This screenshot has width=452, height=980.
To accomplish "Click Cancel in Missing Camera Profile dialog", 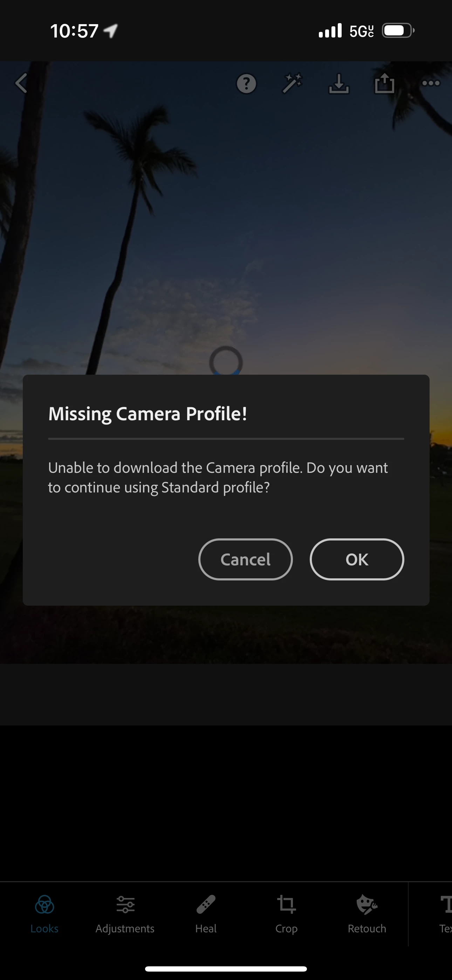I will coord(245,559).
